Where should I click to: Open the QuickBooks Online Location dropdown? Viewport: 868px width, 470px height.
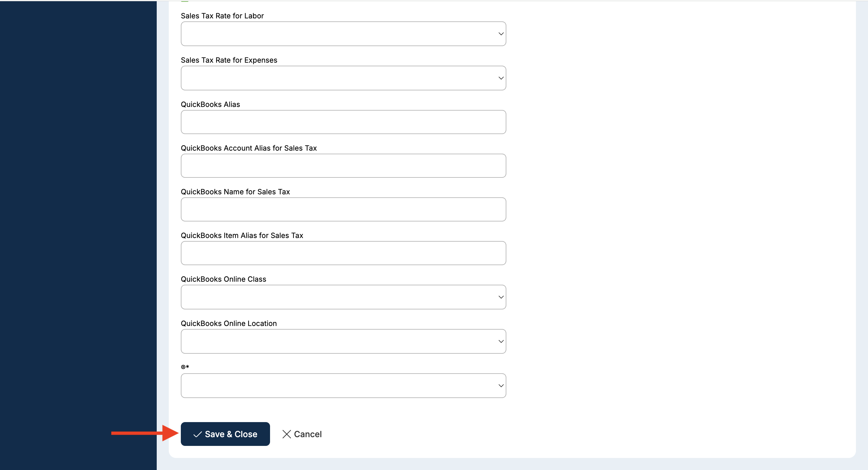(x=343, y=341)
